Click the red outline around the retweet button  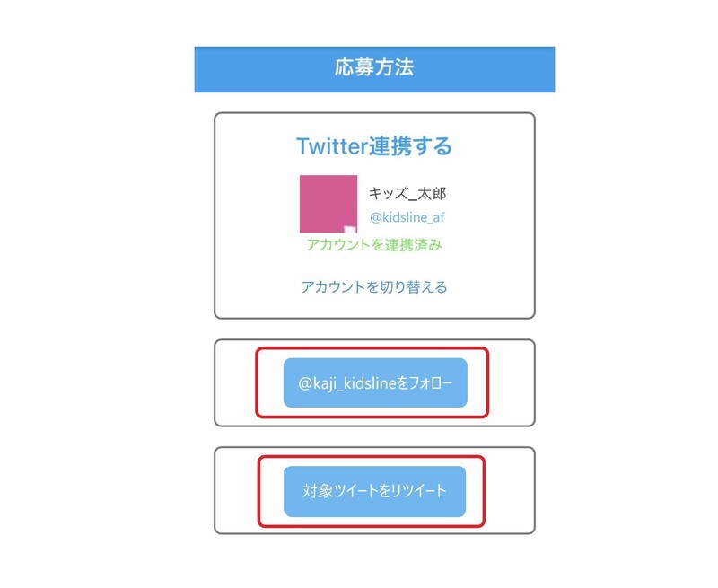pyautogui.click(x=259, y=491)
